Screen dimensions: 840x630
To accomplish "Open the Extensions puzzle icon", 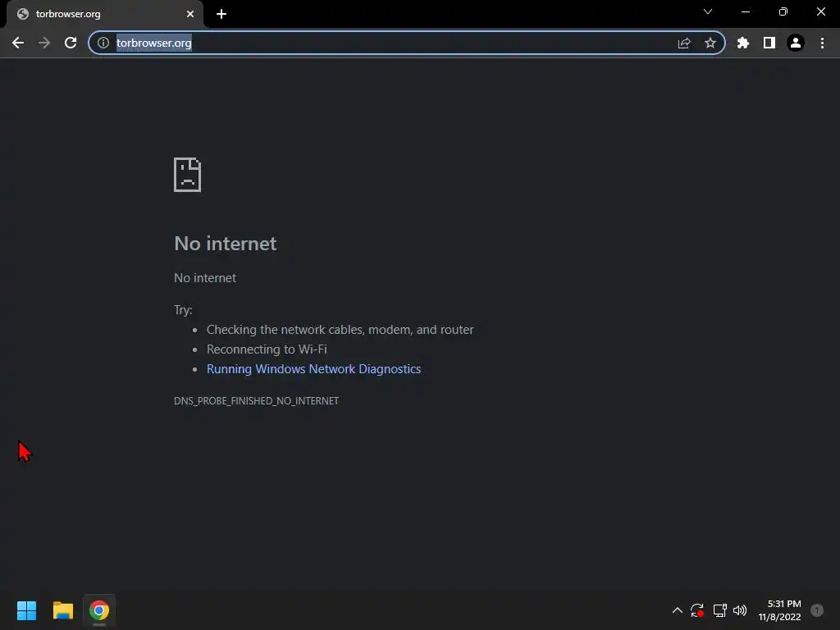I will click(x=743, y=43).
